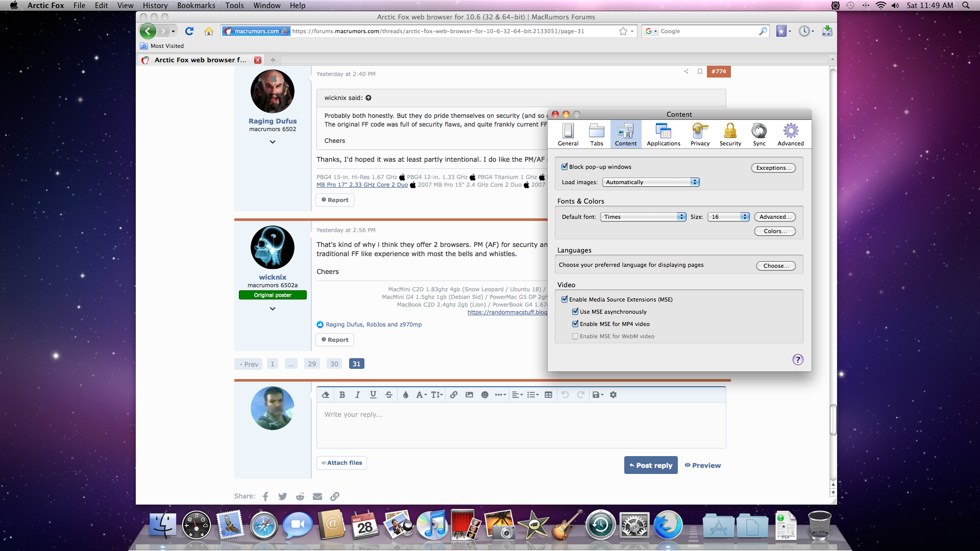Click the insert link icon in editor

pyautogui.click(x=454, y=395)
